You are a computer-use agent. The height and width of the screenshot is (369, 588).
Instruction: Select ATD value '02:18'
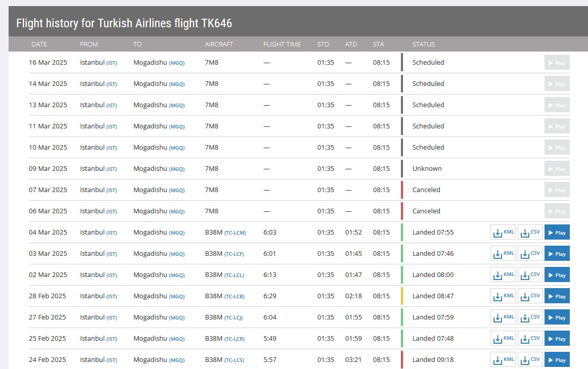pyautogui.click(x=353, y=296)
